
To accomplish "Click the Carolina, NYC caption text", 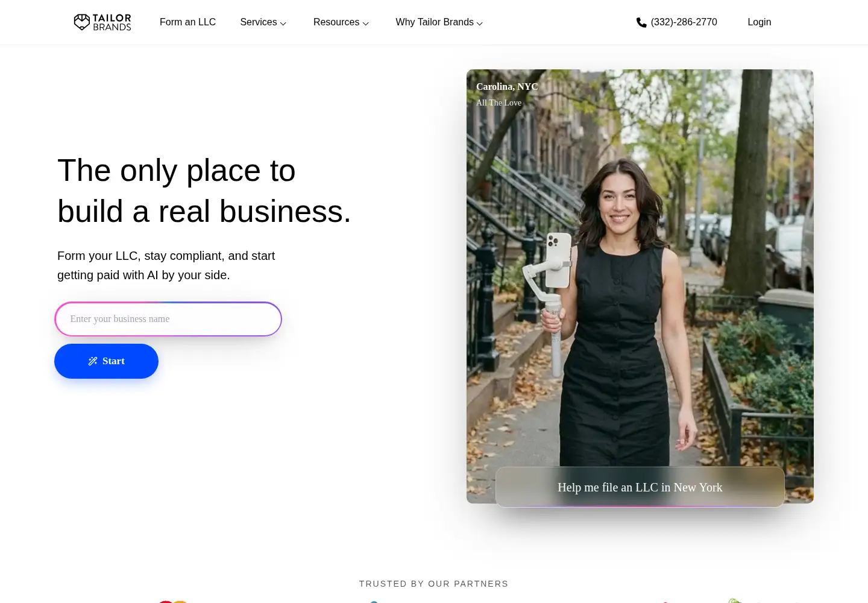I will pos(507,87).
